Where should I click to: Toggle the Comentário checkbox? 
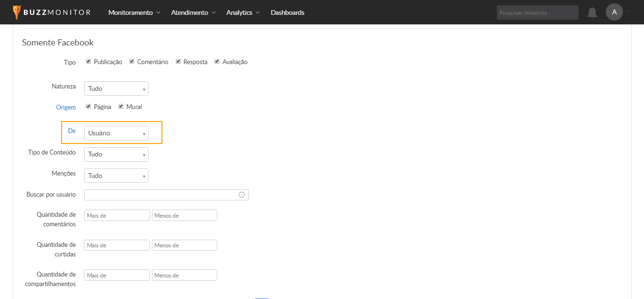click(x=132, y=62)
